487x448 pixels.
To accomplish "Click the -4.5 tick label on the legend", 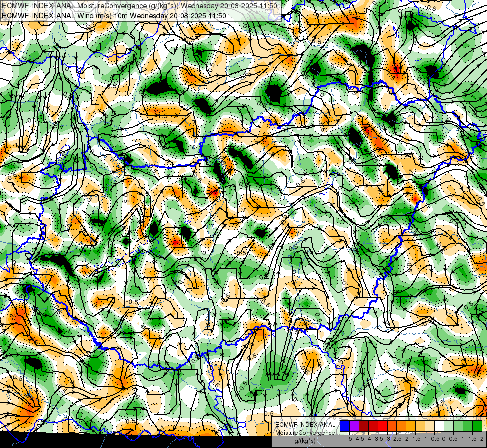I will point(359,439).
